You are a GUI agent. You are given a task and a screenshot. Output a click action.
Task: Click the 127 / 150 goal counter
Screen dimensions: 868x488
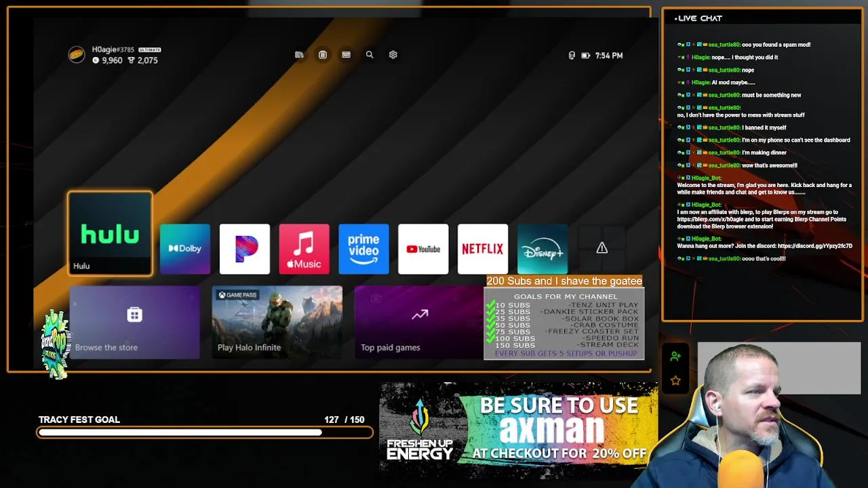(344, 420)
